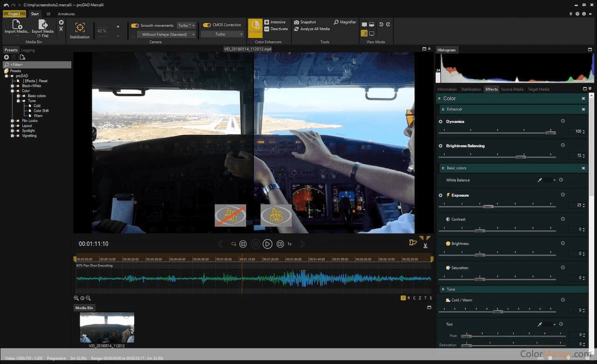Collapse the Enhancer section
Viewport: 597px width, 364px height.
443,109
